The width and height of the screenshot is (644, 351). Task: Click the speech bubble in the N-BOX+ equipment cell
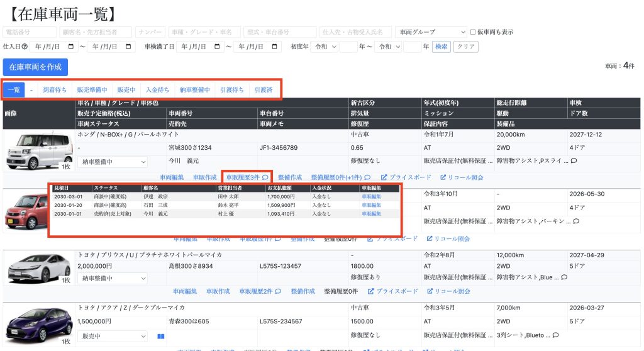click(x=574, y=161)
